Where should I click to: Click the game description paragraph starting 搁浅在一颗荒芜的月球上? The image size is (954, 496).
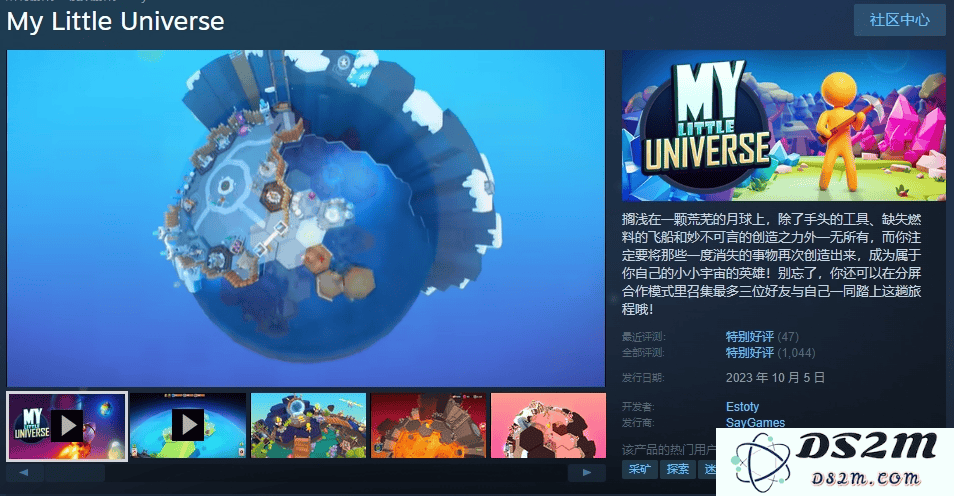(x=771, y=264)
